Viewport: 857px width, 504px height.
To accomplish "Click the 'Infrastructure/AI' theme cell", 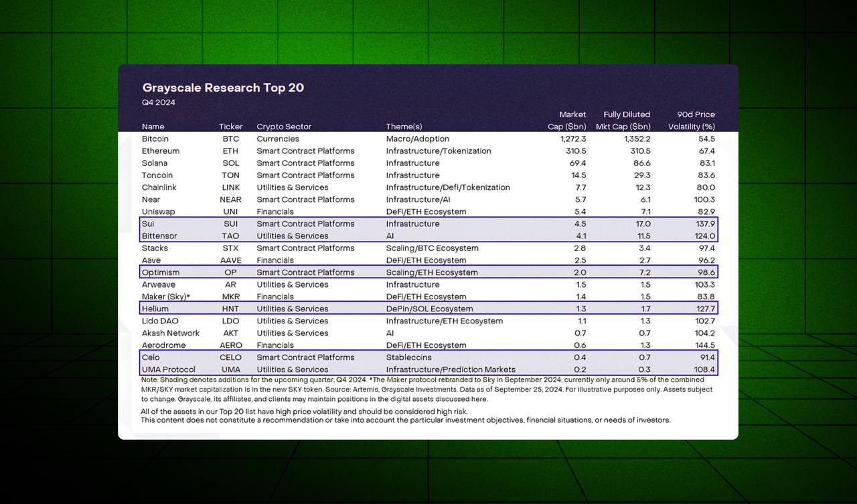I will coord(418,199).
